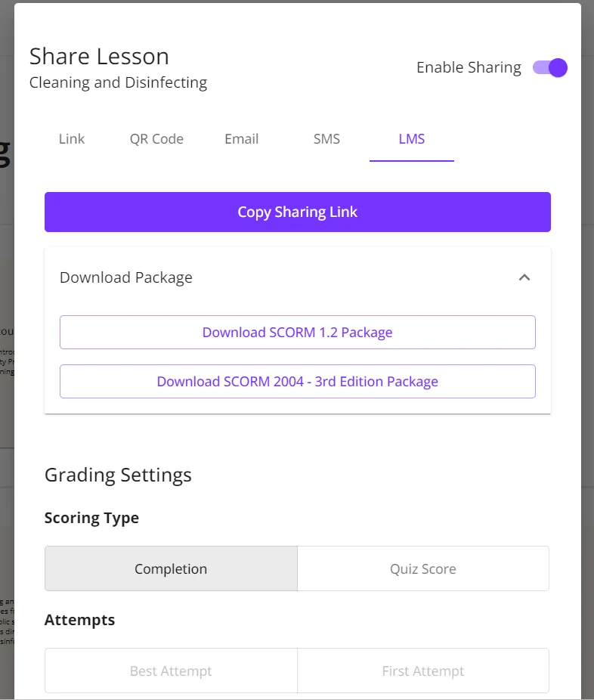Collapse the Download Package chevron arrow

524,277
